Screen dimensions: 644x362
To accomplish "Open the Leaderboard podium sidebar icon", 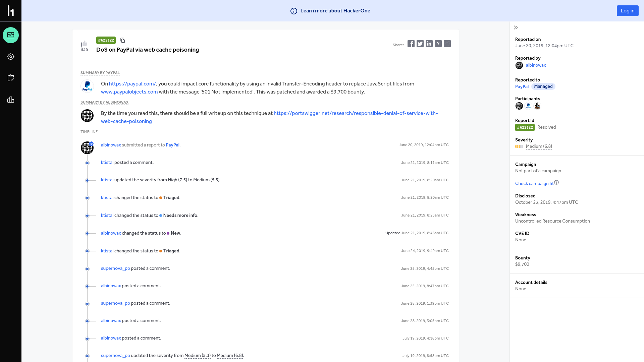I will tap(11, 100).
